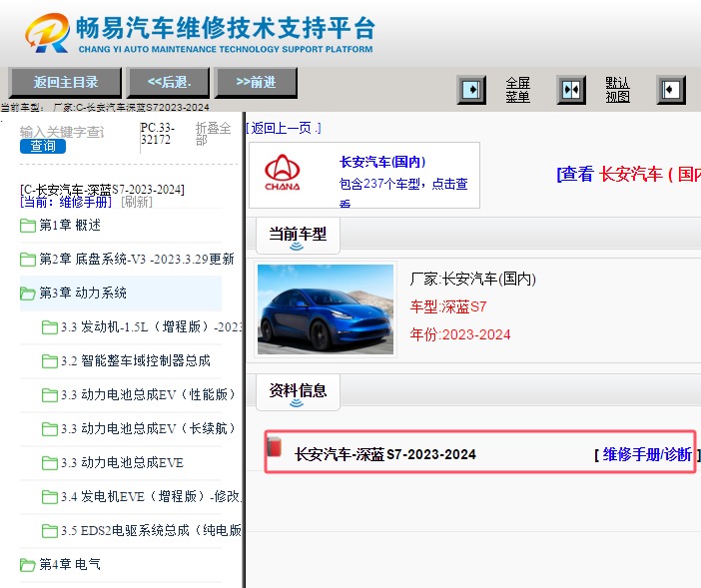Select the 当前车型 tab
Screen dimensions: 701x588
(298, 236)
